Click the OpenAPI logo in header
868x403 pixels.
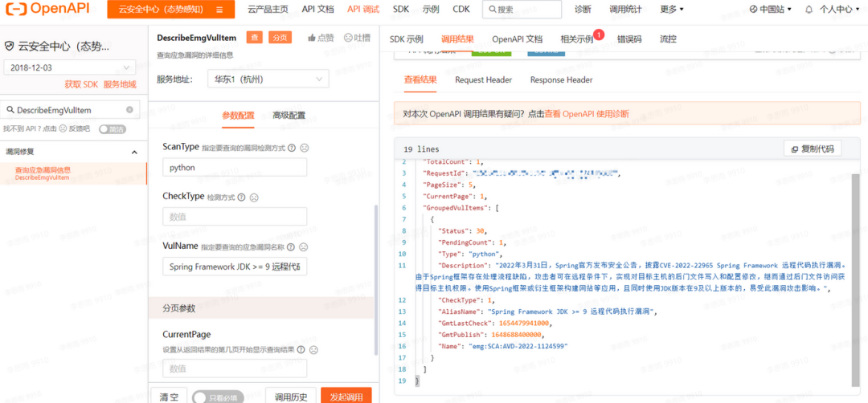tap(50, 10)
